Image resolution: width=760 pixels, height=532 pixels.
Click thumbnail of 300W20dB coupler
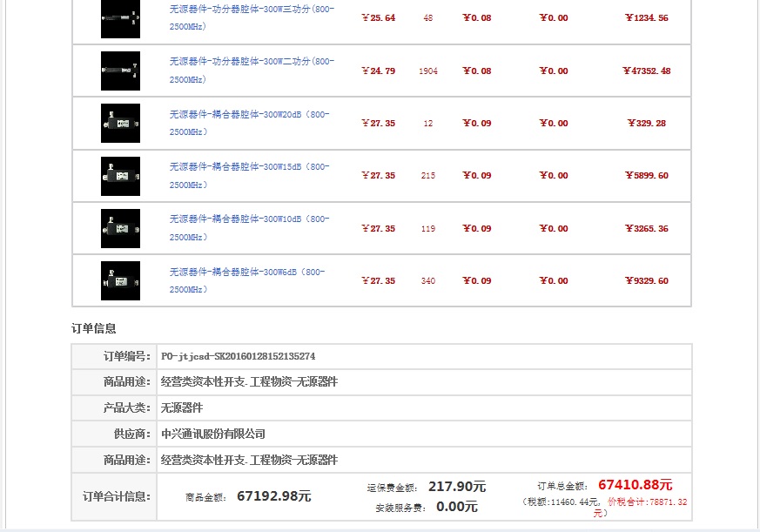point(120,123)
